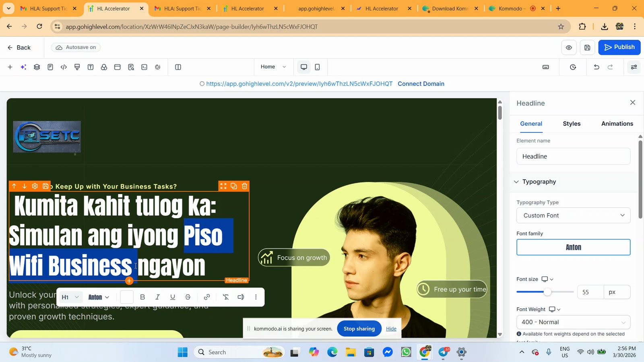Switch to the Styles tab
The image size is (644, 362).
[x=572, y=124]
